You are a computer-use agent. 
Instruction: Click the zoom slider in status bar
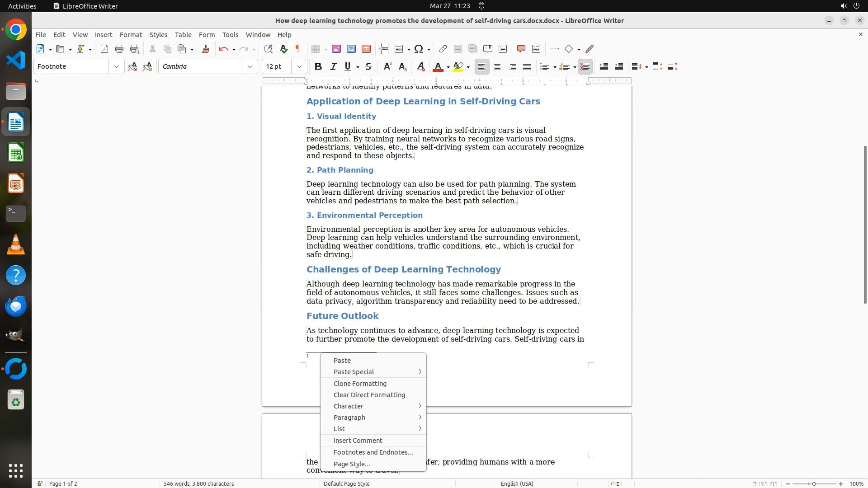pyautogui.click(x=814, y=484)
